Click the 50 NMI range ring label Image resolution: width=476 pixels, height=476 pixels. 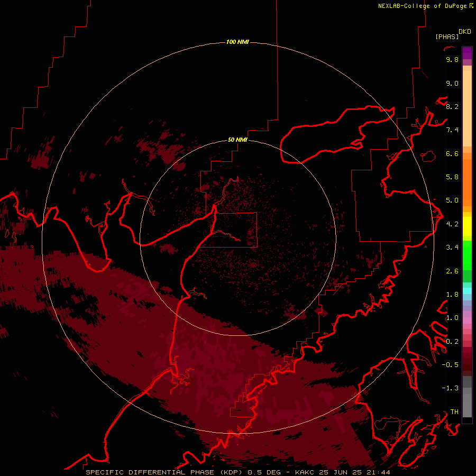click(x=237, y=140)
